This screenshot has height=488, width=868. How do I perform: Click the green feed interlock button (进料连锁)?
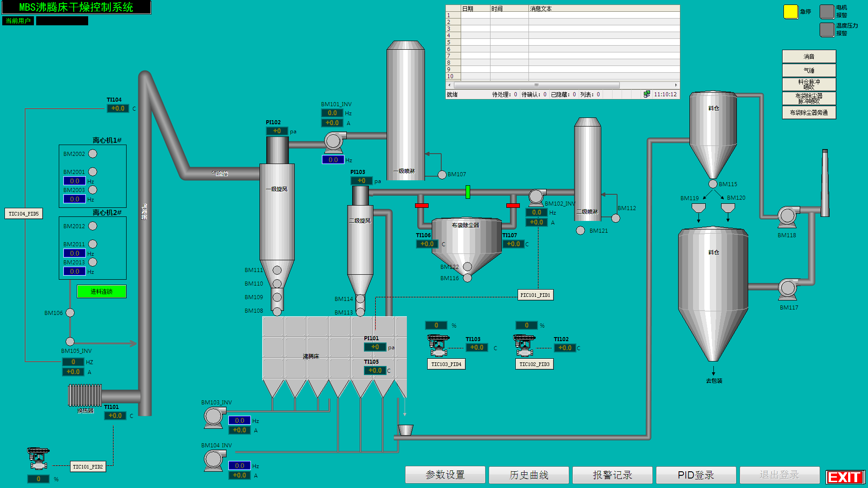pos(102,291)
